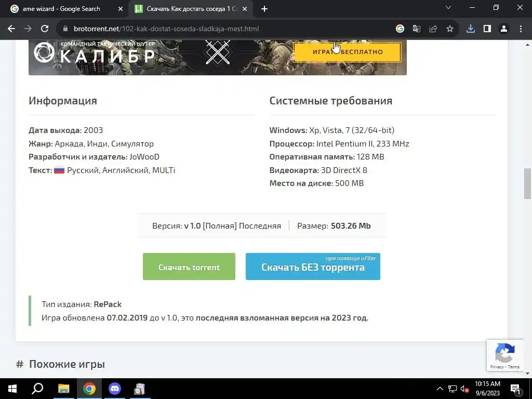
Task: Click the size value 503.26 Mb
Action: [351, 226]
